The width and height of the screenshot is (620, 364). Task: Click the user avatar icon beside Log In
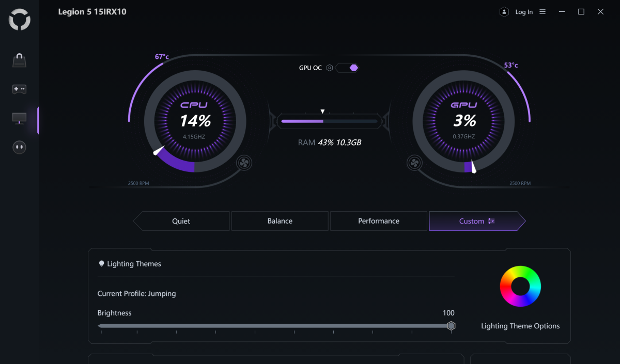[504, 12]
